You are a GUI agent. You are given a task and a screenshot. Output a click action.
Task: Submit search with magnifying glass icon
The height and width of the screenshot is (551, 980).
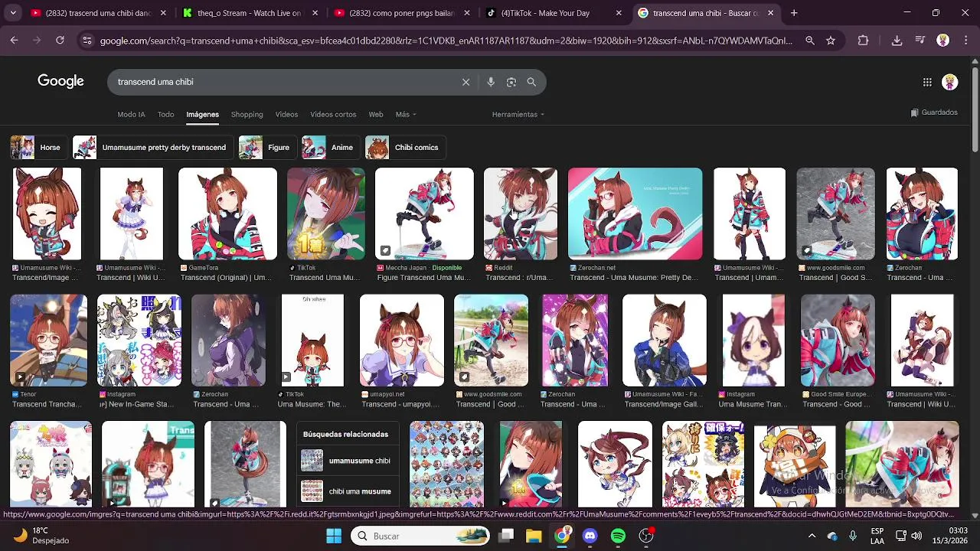(x=531, y=82)
